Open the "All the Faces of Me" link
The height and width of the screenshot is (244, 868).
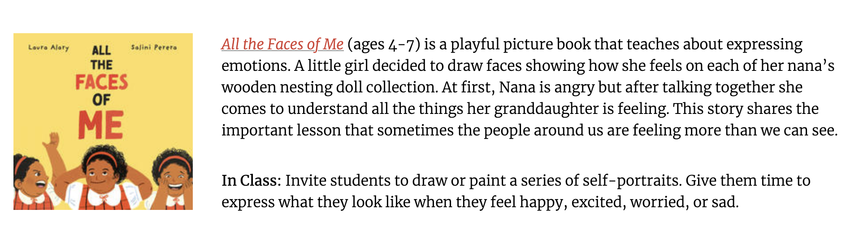[x=282, y=44]
